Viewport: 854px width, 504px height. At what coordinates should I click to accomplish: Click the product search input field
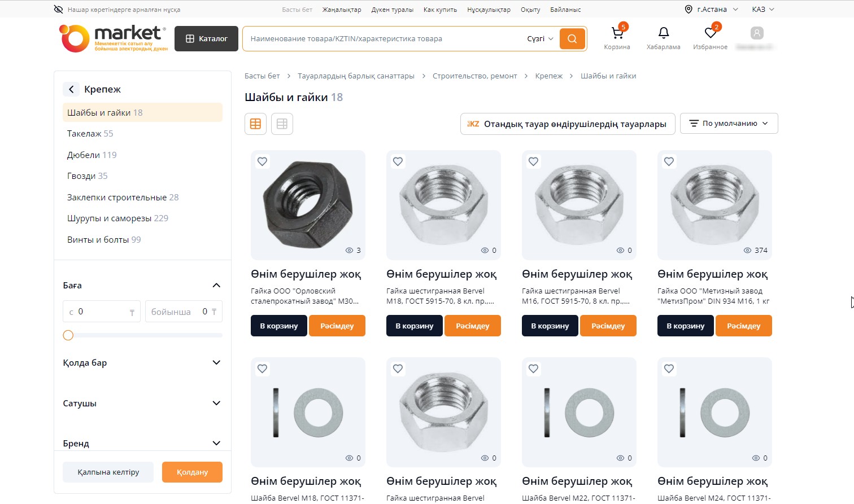pyautogui.click(x=384, y=39)
